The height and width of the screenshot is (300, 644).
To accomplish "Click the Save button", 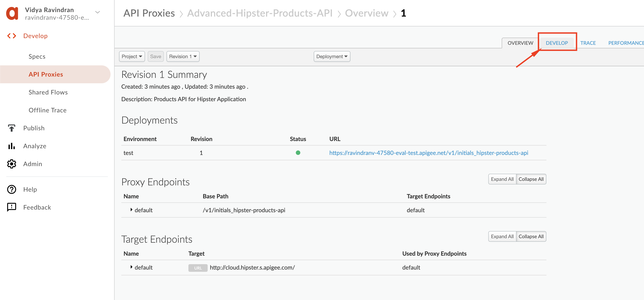I will 156,56.
